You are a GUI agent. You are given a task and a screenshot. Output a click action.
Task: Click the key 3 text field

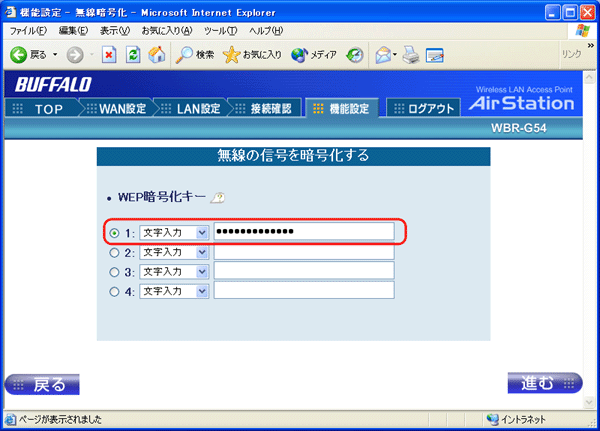tap(304, 271)
